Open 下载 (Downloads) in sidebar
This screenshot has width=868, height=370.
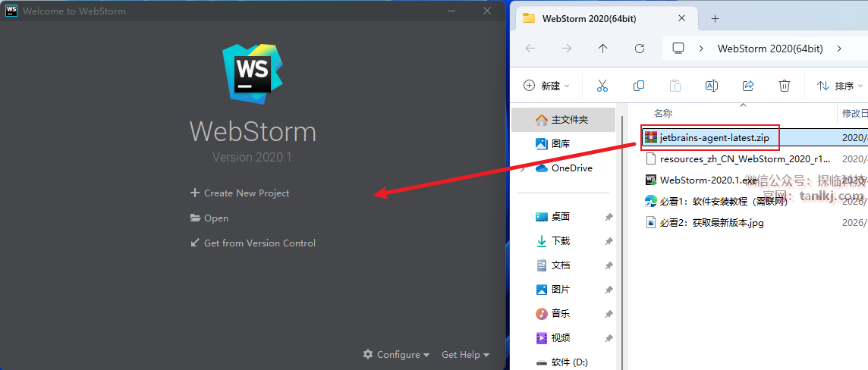click(561, 241)
